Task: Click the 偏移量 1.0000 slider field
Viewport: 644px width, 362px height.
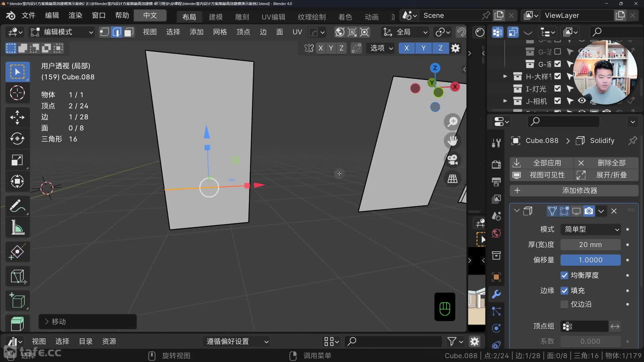Action: point(590,260)
